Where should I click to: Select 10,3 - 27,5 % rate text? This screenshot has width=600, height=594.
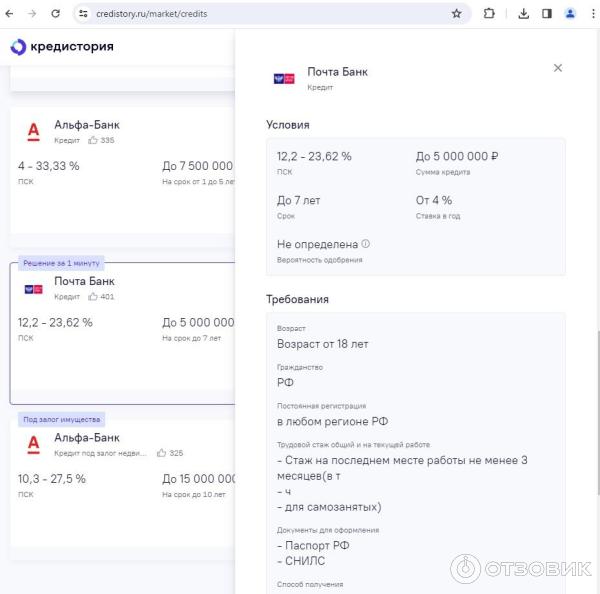pos(52,478)
